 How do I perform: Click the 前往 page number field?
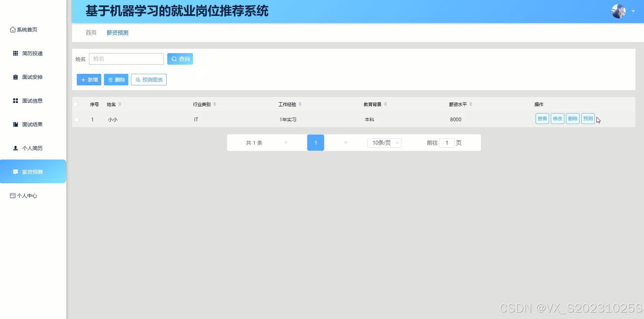point(447,143)
